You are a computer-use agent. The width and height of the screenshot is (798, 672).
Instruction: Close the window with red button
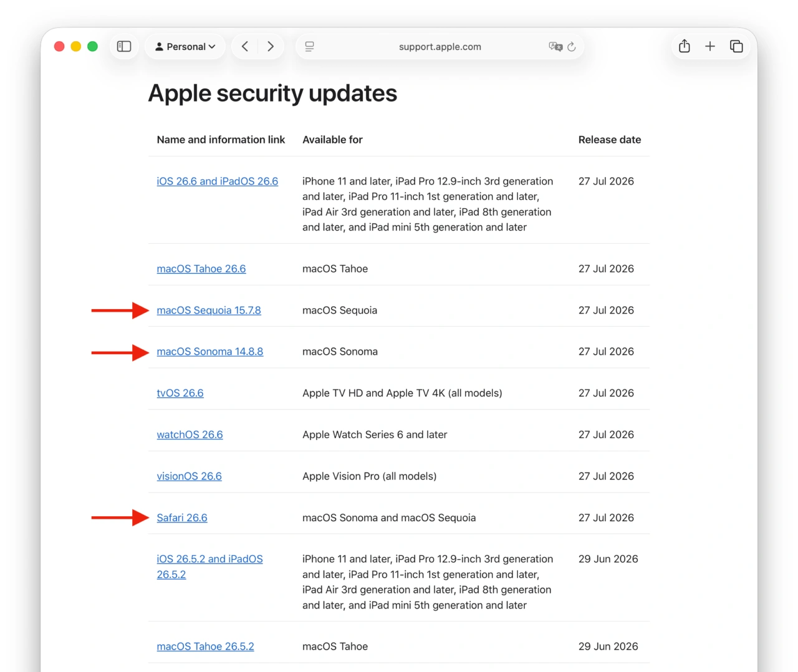[59, 46]
